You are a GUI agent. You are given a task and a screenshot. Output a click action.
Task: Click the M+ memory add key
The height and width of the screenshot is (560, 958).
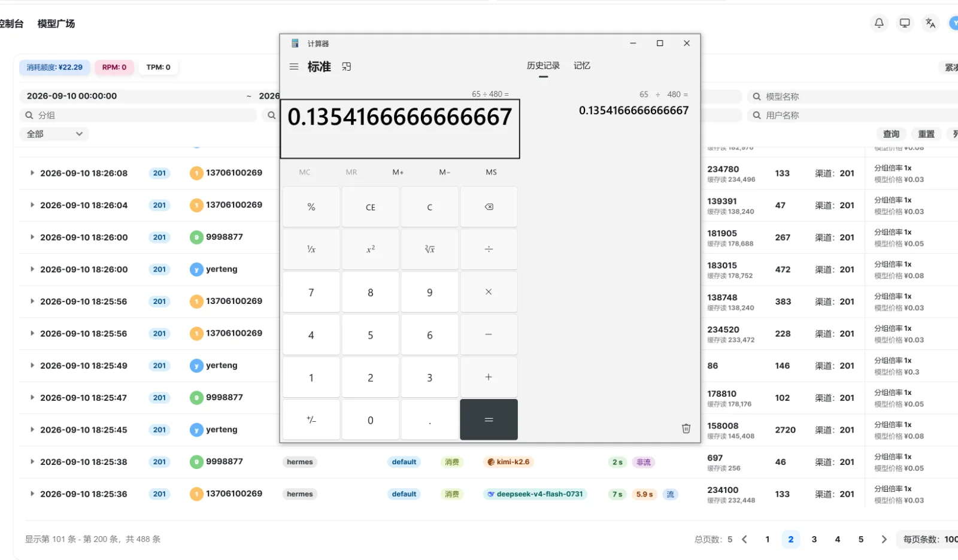(x=398, y=172)
